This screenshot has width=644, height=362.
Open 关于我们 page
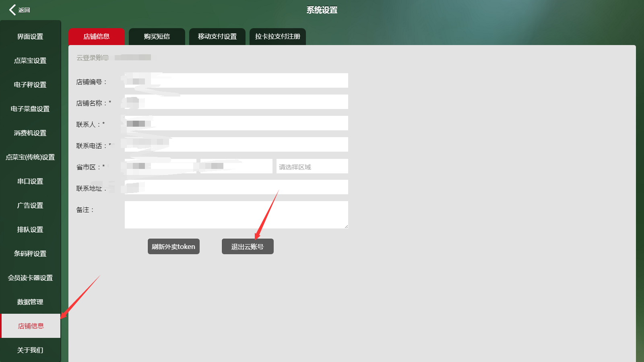[x=30, y=350]
